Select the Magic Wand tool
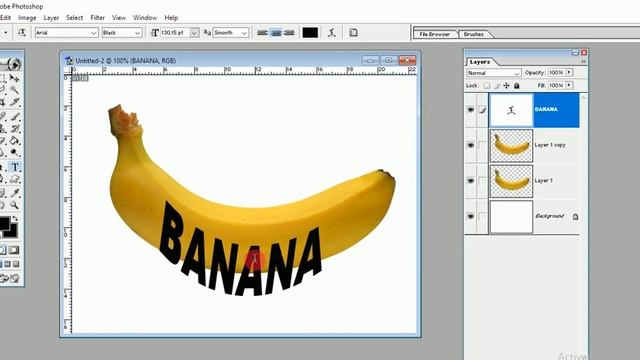Image resolution: width=640 pixels, height=360 pixels. [15, 90]
